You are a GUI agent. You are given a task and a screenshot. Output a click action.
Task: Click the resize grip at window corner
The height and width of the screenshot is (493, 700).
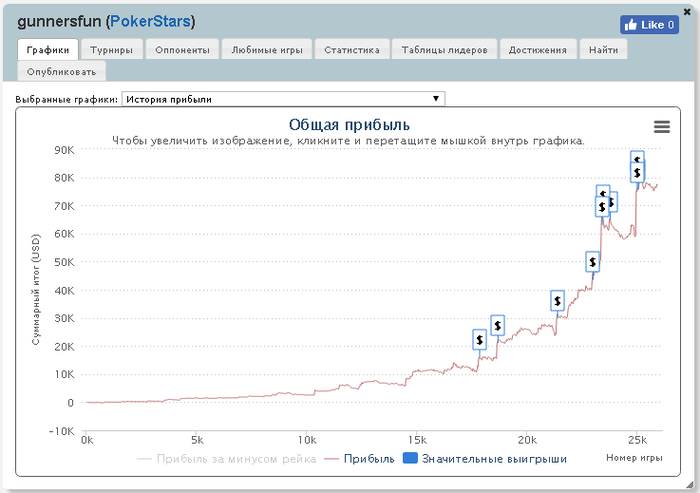point(690,485)
